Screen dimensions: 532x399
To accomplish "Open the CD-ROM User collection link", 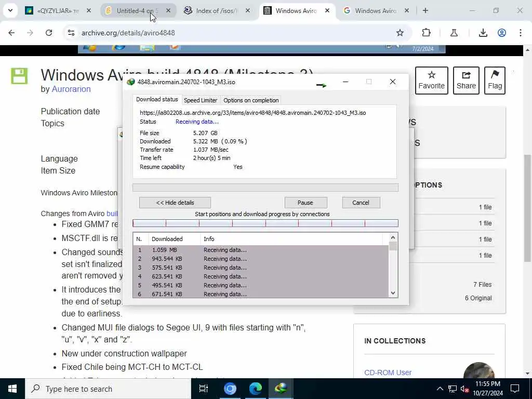I will click(388, 372).
